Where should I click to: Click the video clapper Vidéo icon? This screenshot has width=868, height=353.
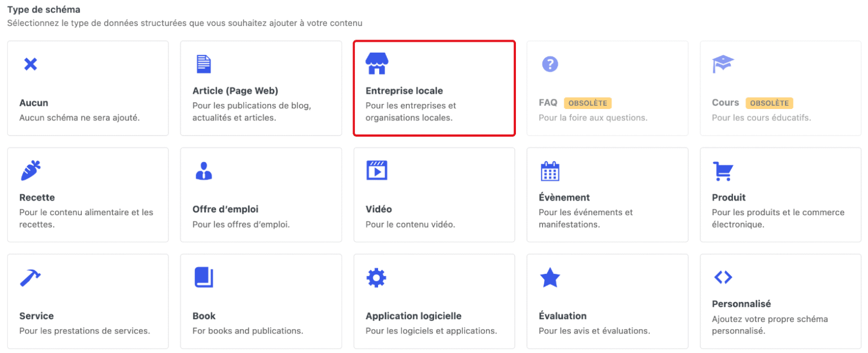click(x=377, y=170)
